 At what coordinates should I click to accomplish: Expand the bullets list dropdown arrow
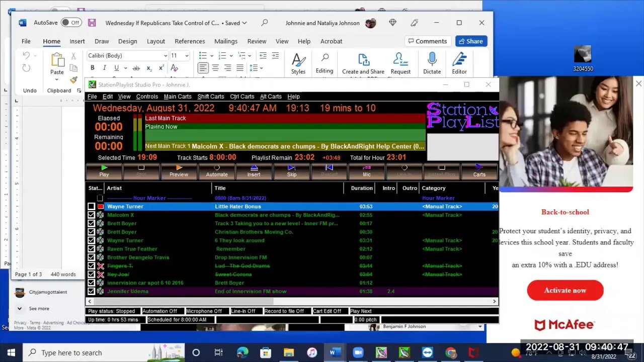click(x=211, y=56)
